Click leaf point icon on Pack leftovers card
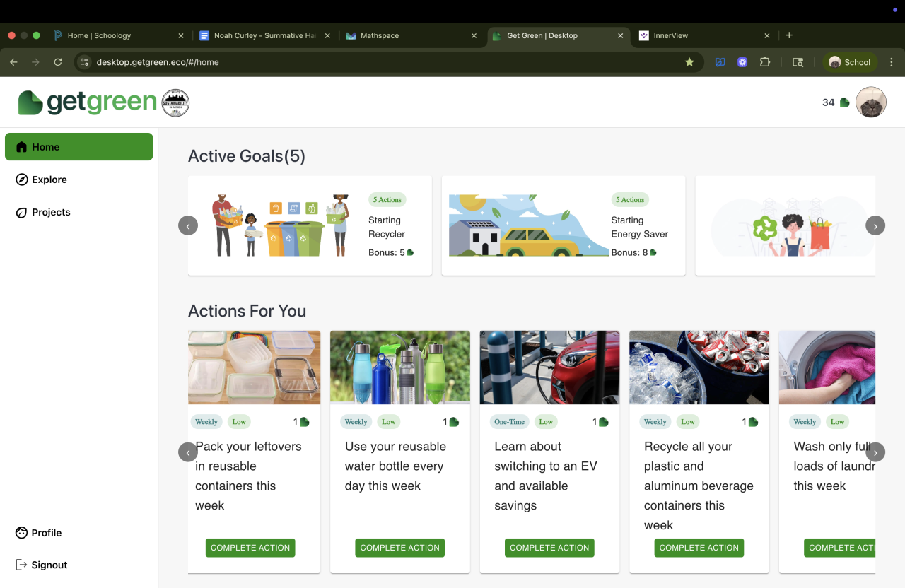 coord(305,422)
